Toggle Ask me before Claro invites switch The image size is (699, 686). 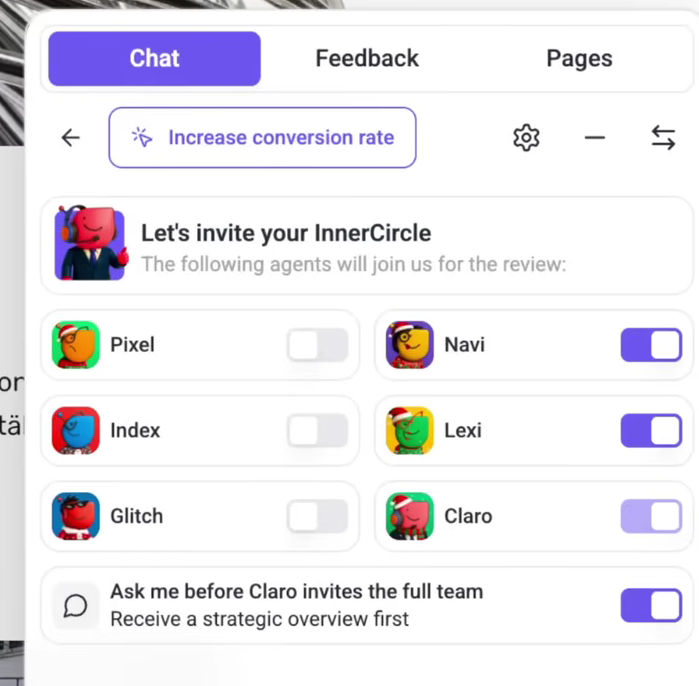[x=651, y=605]
